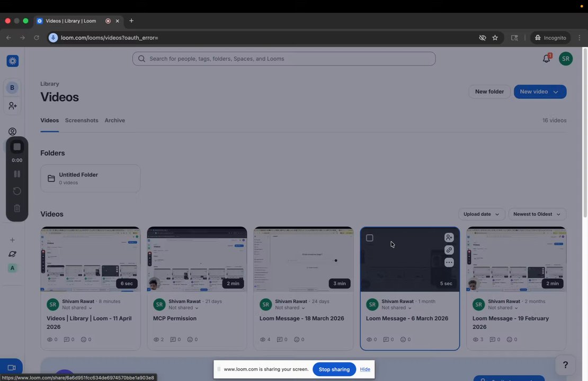This screenshot has width=588, height=381.
Task: Expand the New video dropdown
Action: (x=556, y=92)
